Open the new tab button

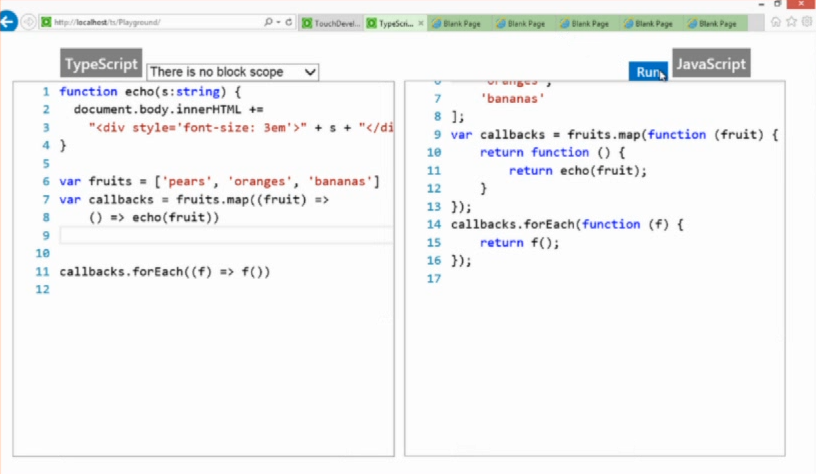[756, 23]
